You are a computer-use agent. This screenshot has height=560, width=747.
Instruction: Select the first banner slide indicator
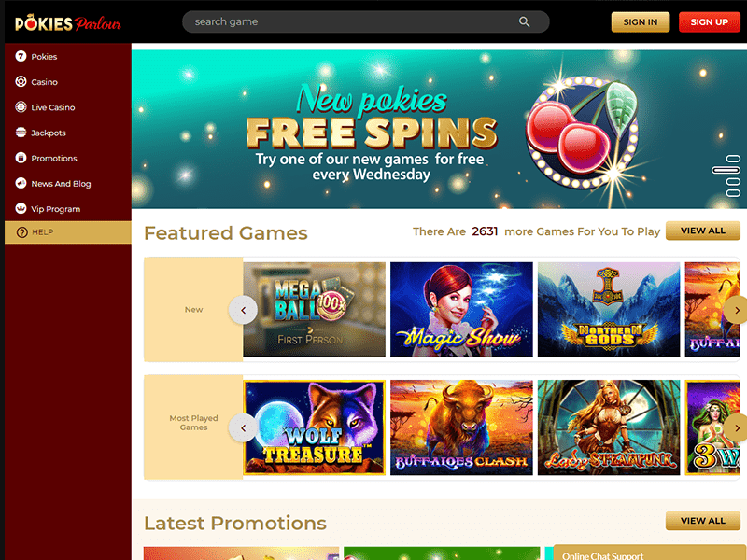pos(733,159)
